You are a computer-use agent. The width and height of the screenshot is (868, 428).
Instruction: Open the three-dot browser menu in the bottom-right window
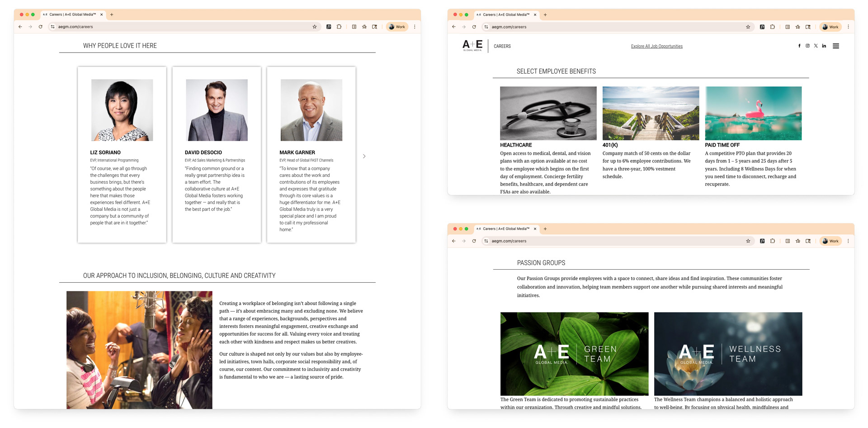[x=848, y=241]
